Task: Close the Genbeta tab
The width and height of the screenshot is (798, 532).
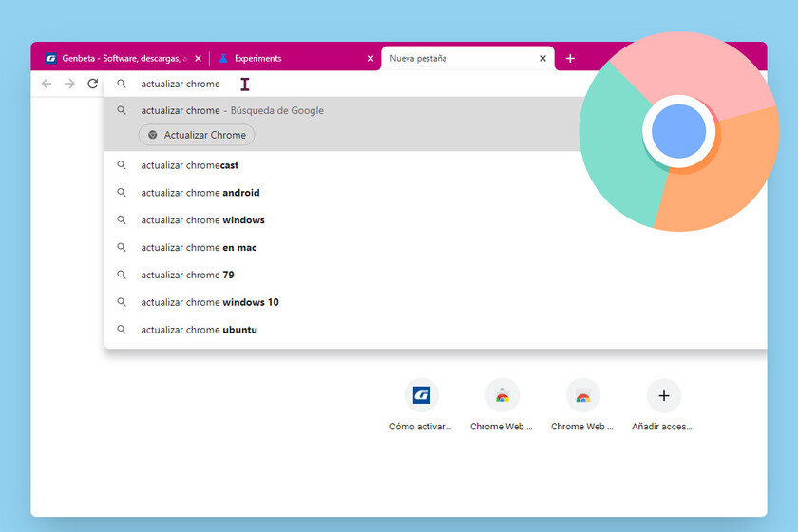Action: (x=198, y=59)
